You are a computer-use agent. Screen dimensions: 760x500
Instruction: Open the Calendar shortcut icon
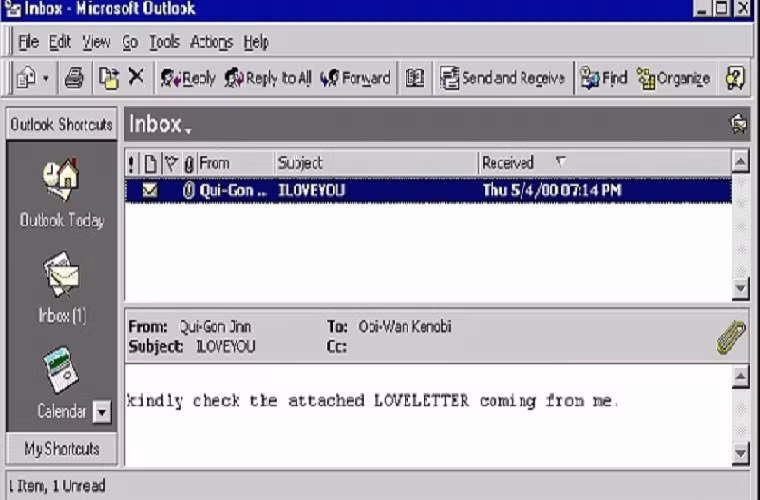[x=61, y=370]
